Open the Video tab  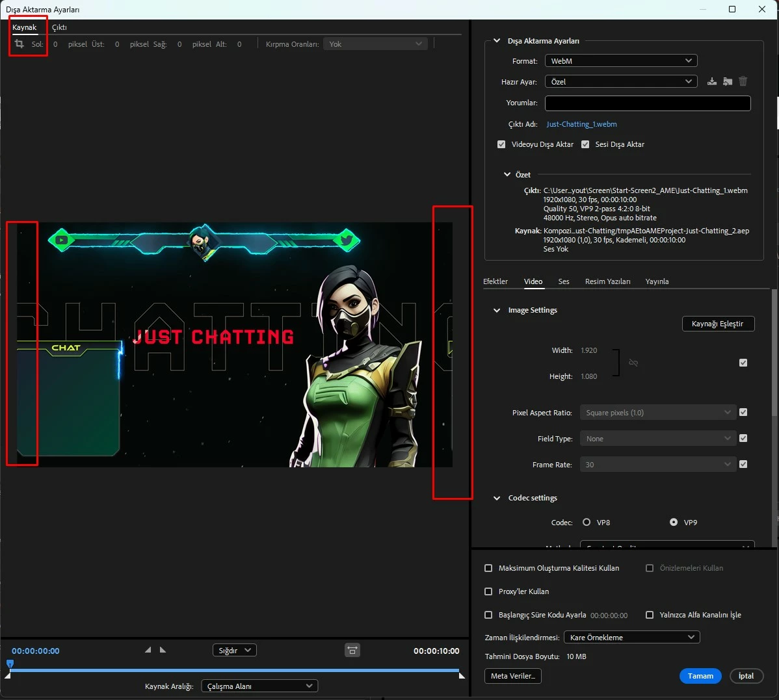tap(533, 281)
